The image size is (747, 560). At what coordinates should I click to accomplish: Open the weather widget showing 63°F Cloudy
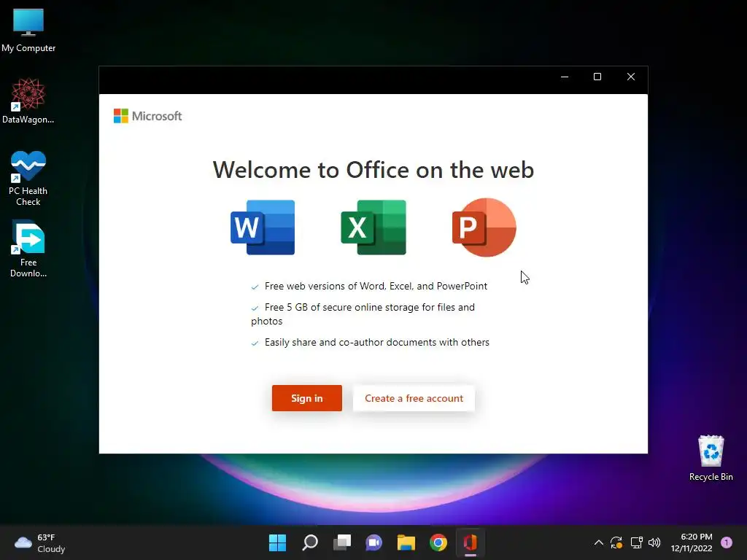[39, 542]
